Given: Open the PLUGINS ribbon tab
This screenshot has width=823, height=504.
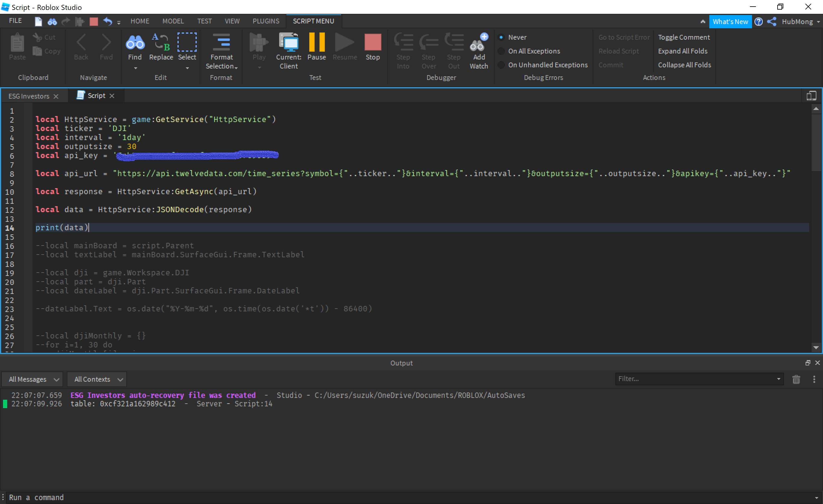Looking at the screenshot, I should (x=266, y=21).
